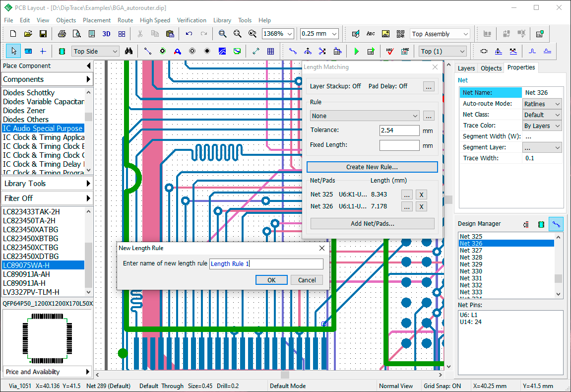Viewport: 571px width, 392px height.
Task: Open the Rule dropdown showing None
Action: (x=365, y=116)
